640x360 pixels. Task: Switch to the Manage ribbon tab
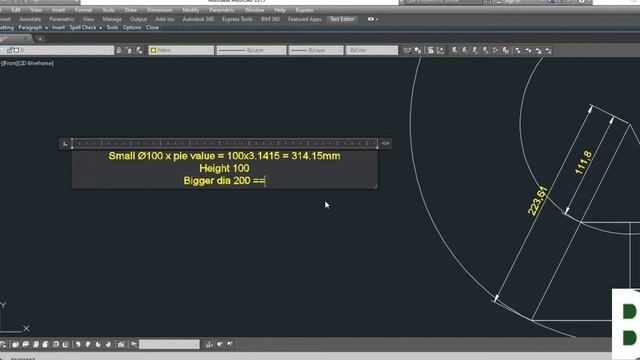[x=112, y=19]
